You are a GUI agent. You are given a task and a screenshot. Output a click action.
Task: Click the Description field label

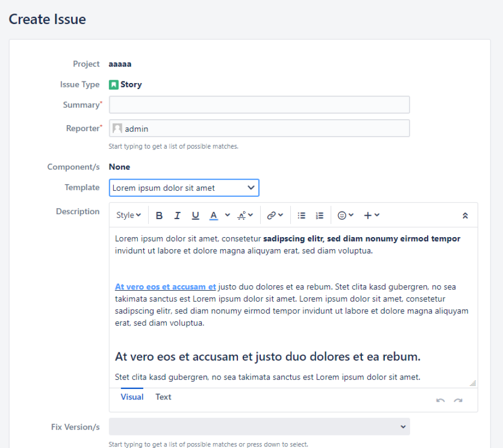78,211
